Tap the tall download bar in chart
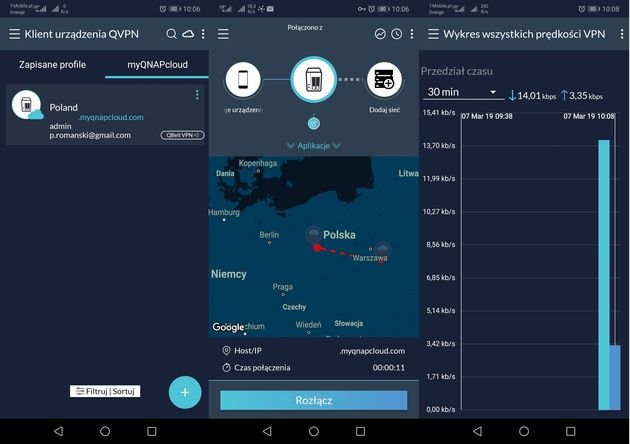This screenshot has width=630, height=444. [604, 275]
